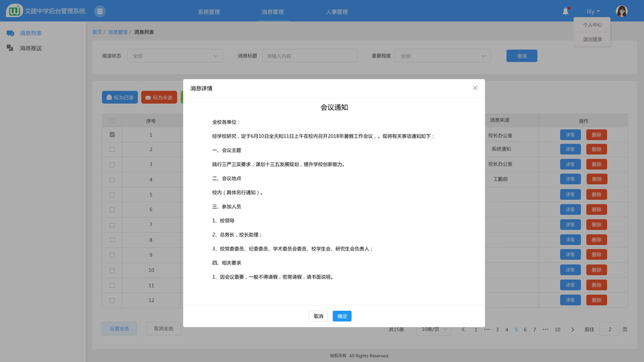Click the 首页 breadcrumb link
Screen dimensions: 644x362
97,32
